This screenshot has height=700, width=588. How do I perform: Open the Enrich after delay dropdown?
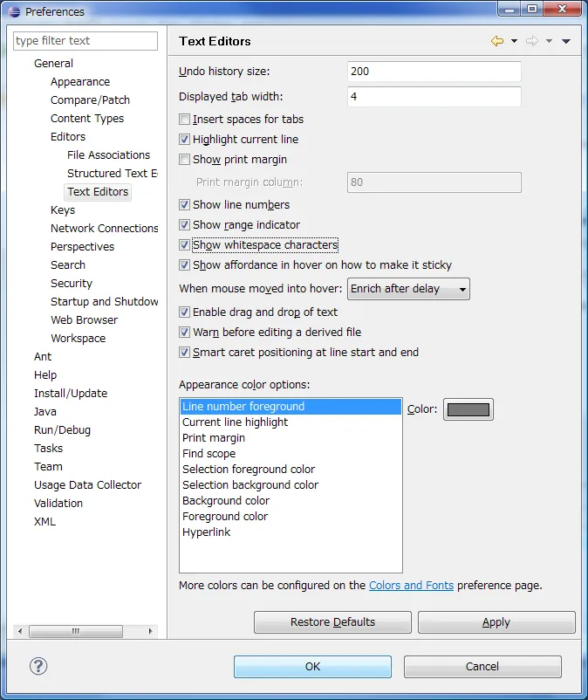(408, 289)
